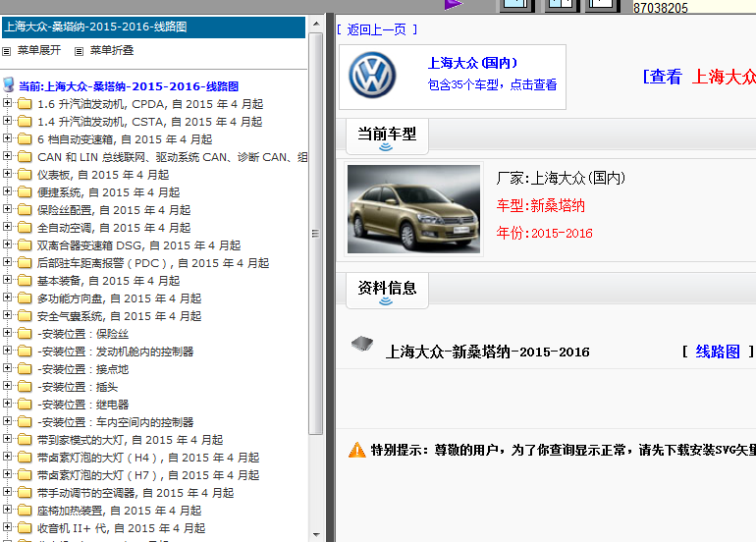Open the 当前车型 tab
Screen dimensions: 756x542
point(387,136)
